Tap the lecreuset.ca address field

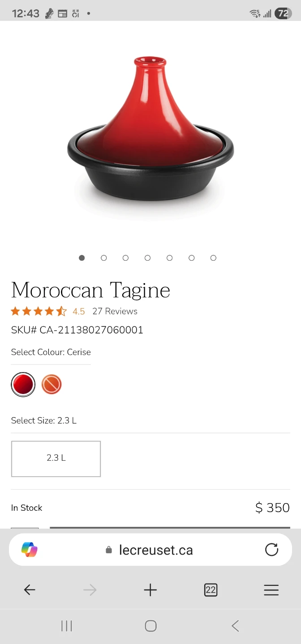(x=150, y=550)
